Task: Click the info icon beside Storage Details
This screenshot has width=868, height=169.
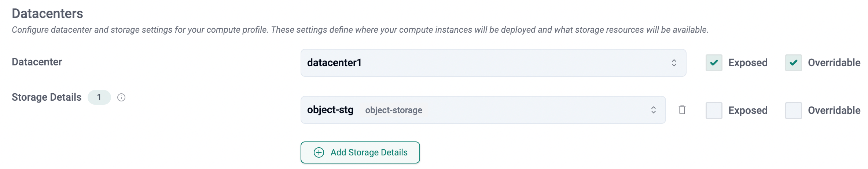Action: pyautogui.click(x=121, y=97)
